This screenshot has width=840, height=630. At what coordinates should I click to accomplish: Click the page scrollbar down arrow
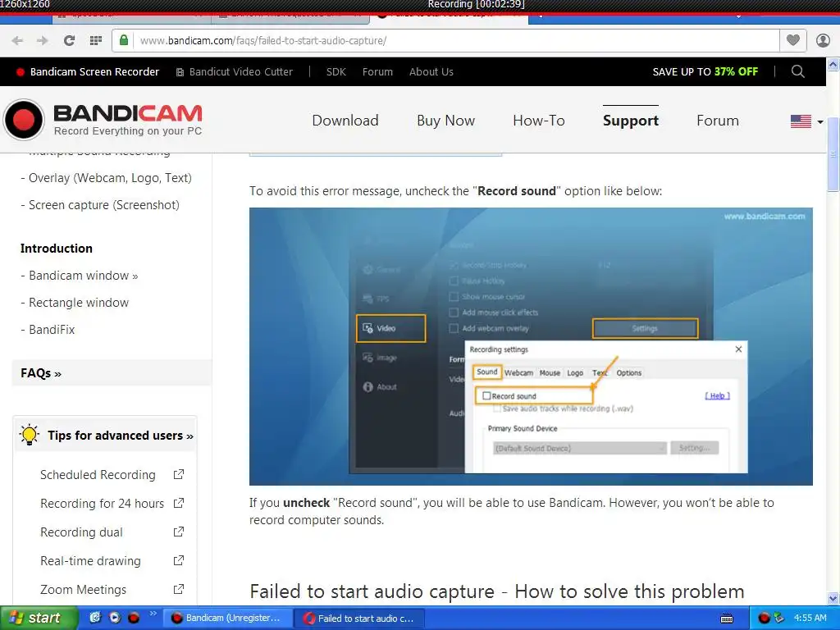click(833, 598)
